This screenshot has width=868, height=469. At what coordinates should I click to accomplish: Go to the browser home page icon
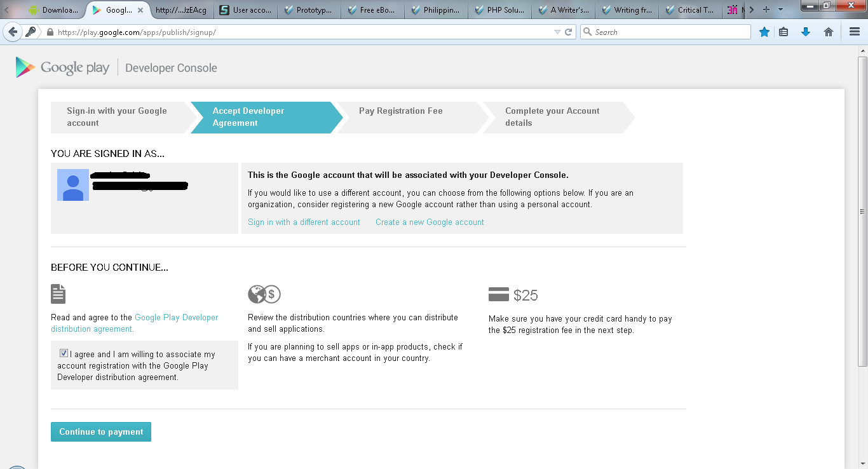(x=829, y=32)
